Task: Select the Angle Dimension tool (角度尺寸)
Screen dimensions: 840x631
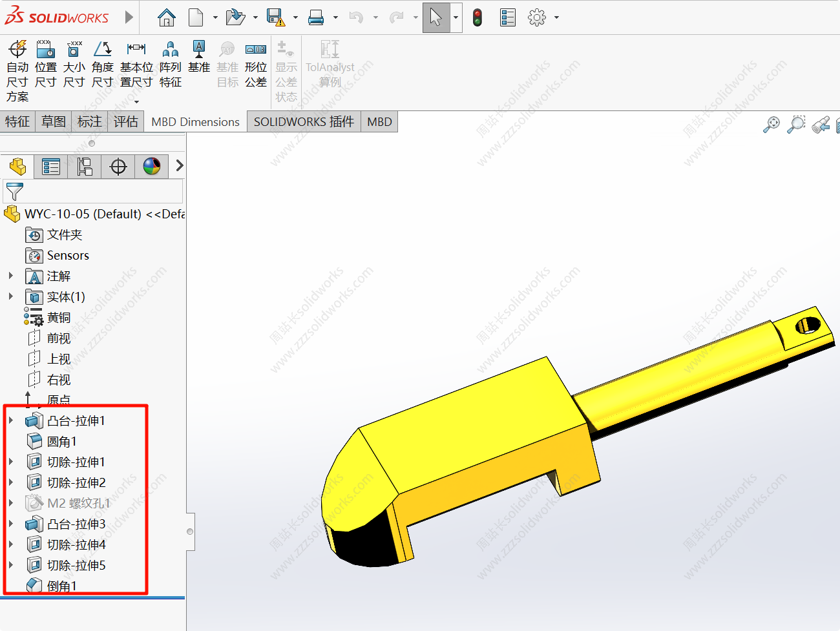Action: (x=102, y=64)
